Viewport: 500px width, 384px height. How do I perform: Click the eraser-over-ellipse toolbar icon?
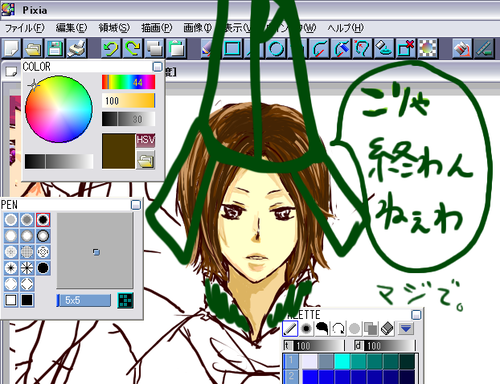click(384, 48)
